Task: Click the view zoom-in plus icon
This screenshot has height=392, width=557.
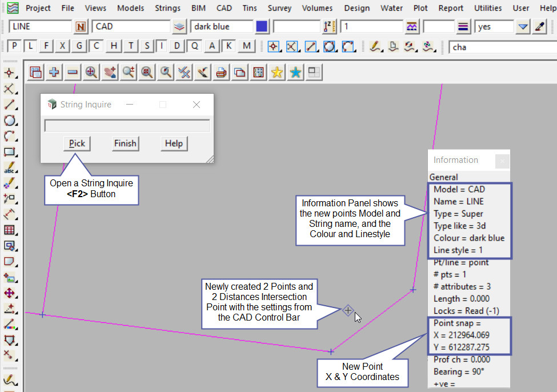Action: point(54,72)
